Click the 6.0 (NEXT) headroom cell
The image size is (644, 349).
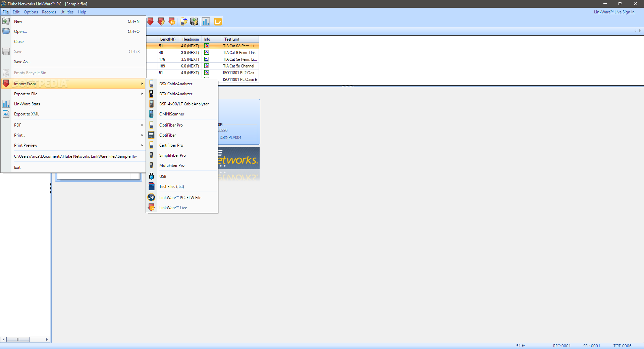coord(191,66)
